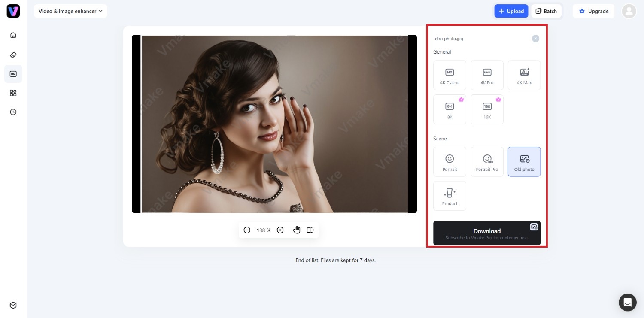Select the 4K Classic option
644x318 pixels.
[450, 75]
